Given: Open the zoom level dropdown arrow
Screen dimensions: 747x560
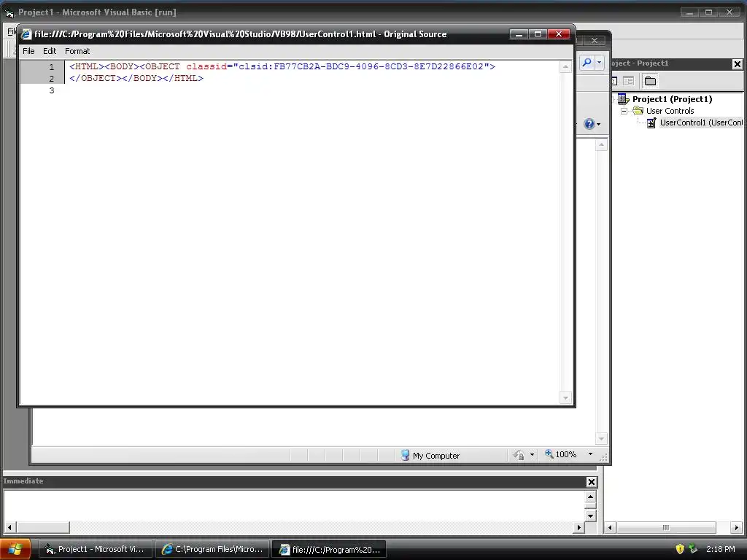Looking at the screenshot, I should coord(590,454).
